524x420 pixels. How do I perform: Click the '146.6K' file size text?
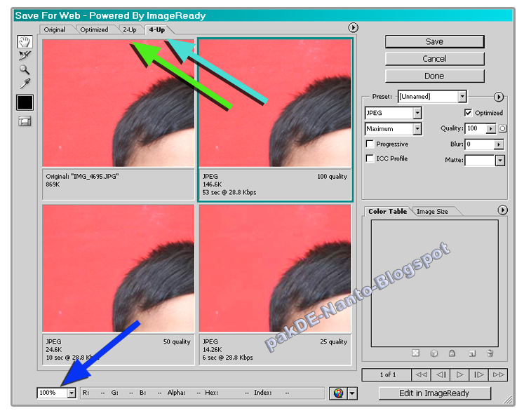[x=213, y=184]
